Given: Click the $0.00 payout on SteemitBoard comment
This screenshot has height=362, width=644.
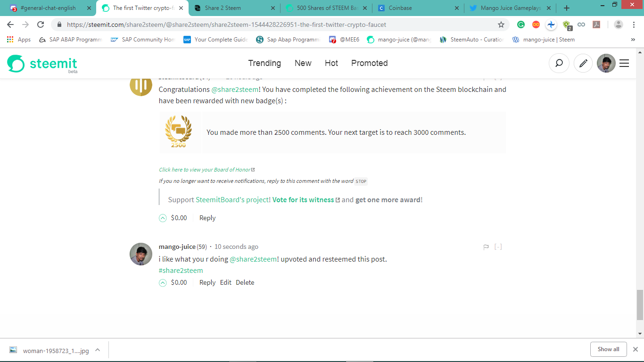Looking at the screenshot, I should point(179,218).
